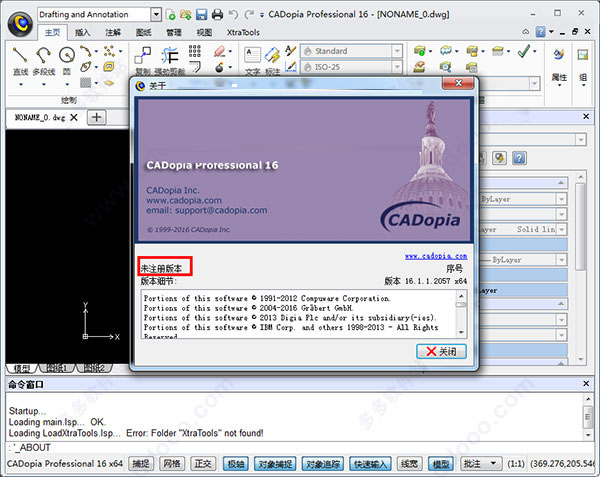Click the Print icon in quick access toolbar
The width and height of the screenshot is (600, 477).
tap(217, 15)
